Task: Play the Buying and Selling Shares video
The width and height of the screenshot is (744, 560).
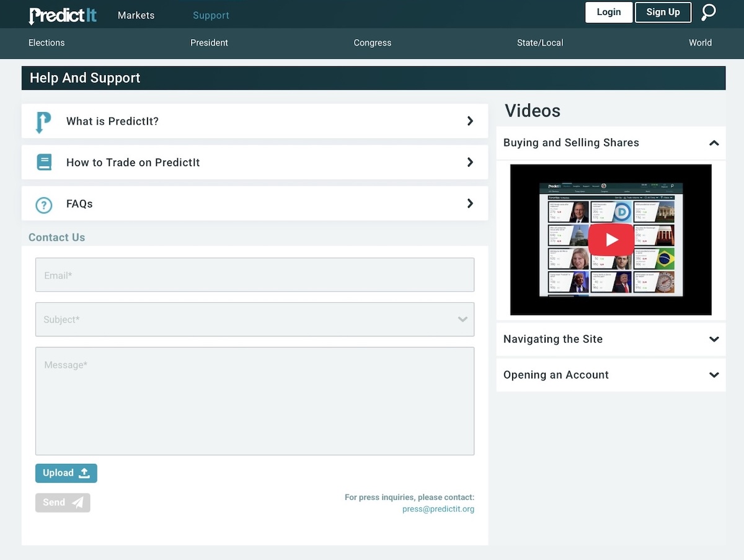Action: click(x=611, y=239)
